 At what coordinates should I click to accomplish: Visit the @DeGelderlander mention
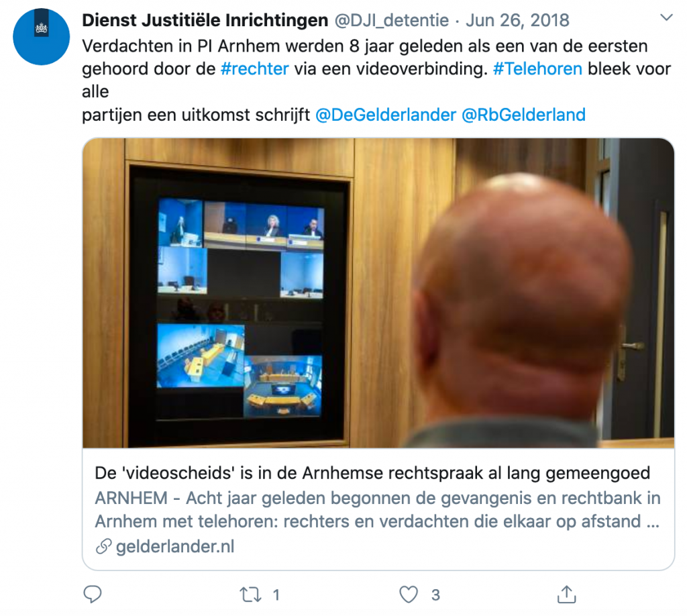click(x=386, y=115)
